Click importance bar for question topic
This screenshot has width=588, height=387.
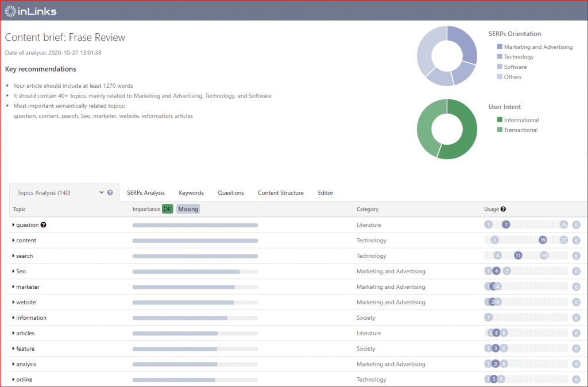[x=195, y=226]
